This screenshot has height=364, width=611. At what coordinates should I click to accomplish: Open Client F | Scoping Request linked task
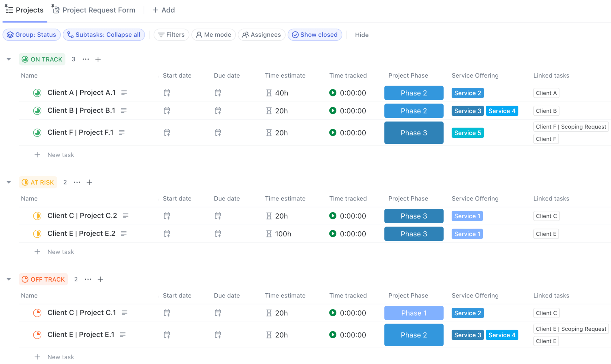(571, 127)
